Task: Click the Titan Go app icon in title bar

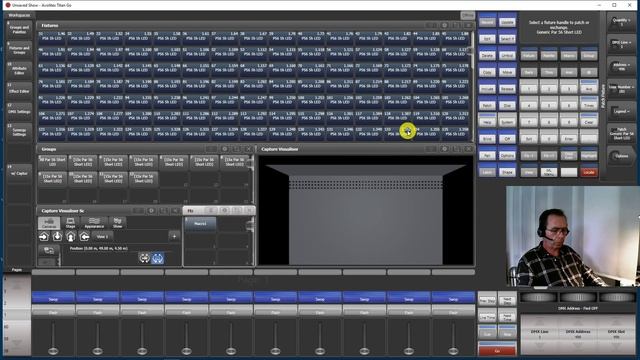Action: [7, 5]
